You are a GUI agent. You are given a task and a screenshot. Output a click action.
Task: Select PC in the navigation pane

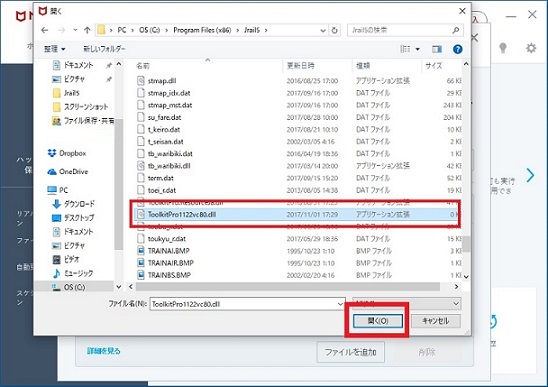point(63,190)
